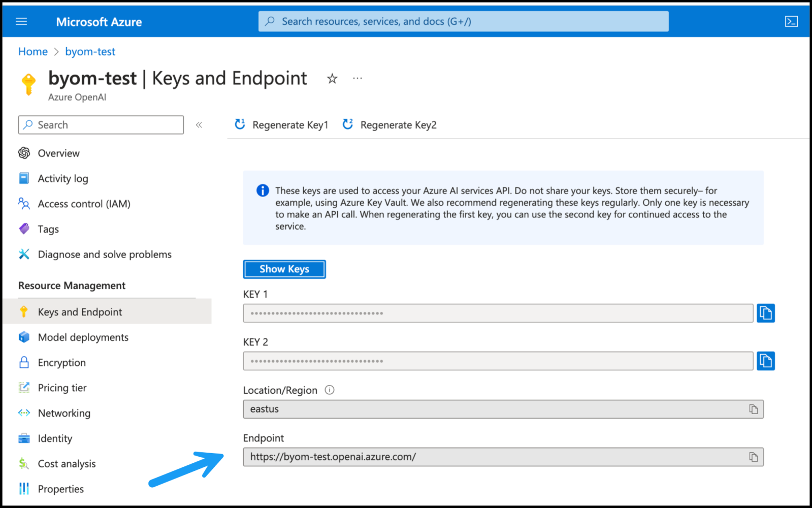Click Regenerate Key2 label
The image size is (812, 508).
pyautogui.click(x=399, y=125)
